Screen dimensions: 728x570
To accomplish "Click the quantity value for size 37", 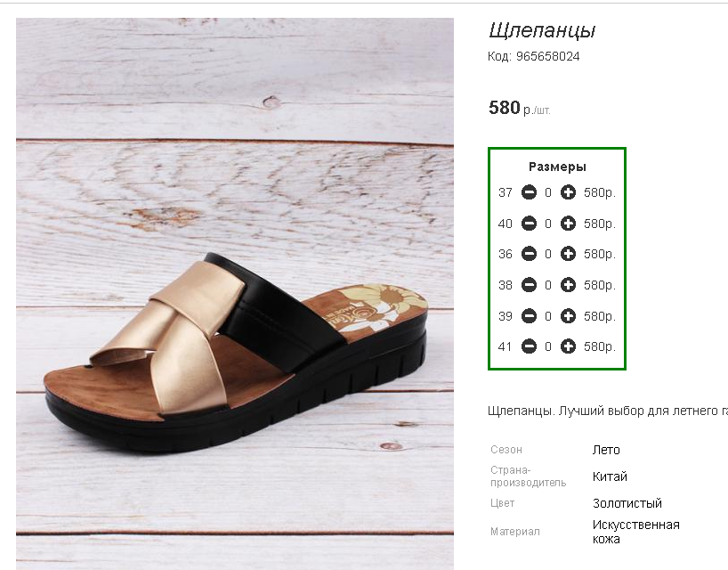I will tap(548, 192).
